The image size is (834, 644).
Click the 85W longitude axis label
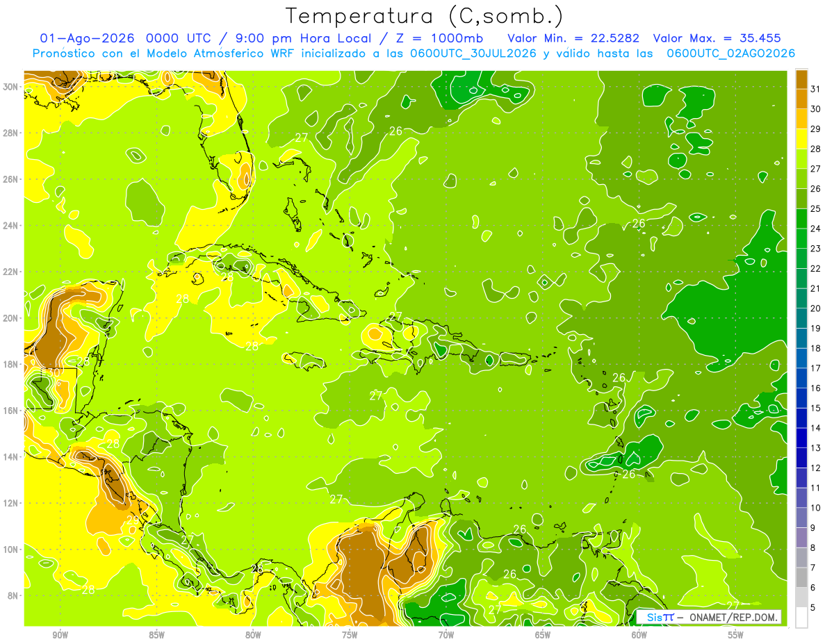click(x=156, y=636)
